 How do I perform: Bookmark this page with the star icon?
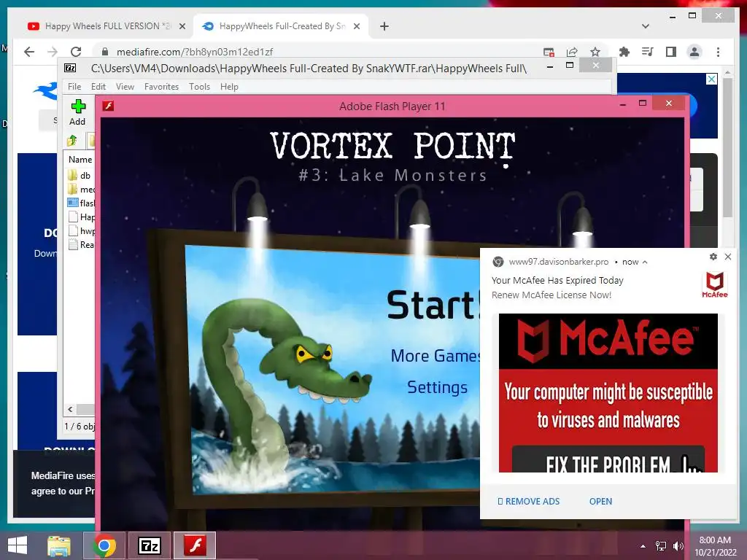[x=595, y=52]
